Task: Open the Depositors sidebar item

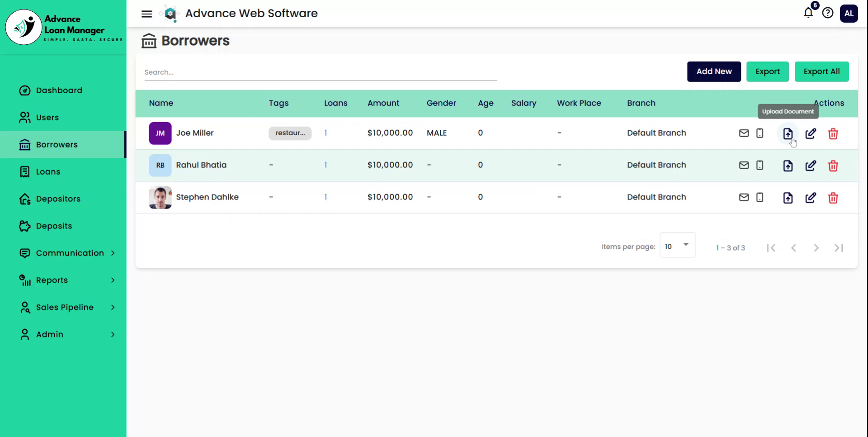Action: 58,199
